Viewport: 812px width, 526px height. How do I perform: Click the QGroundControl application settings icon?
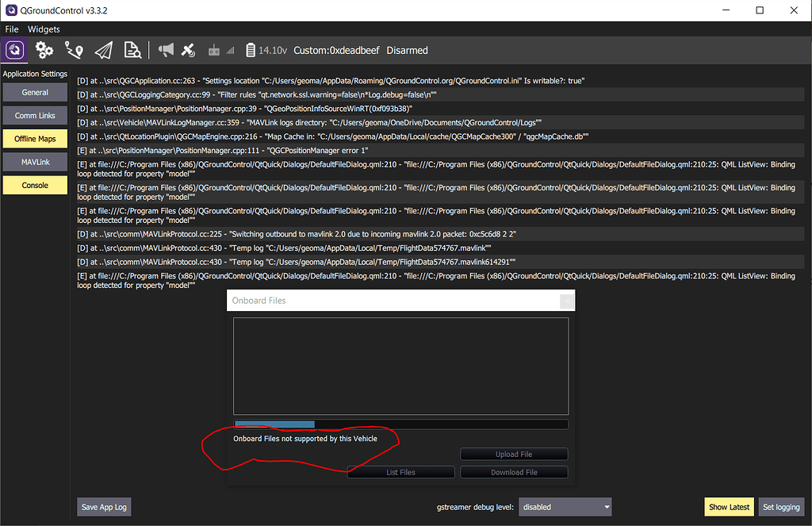click(14, 50)
